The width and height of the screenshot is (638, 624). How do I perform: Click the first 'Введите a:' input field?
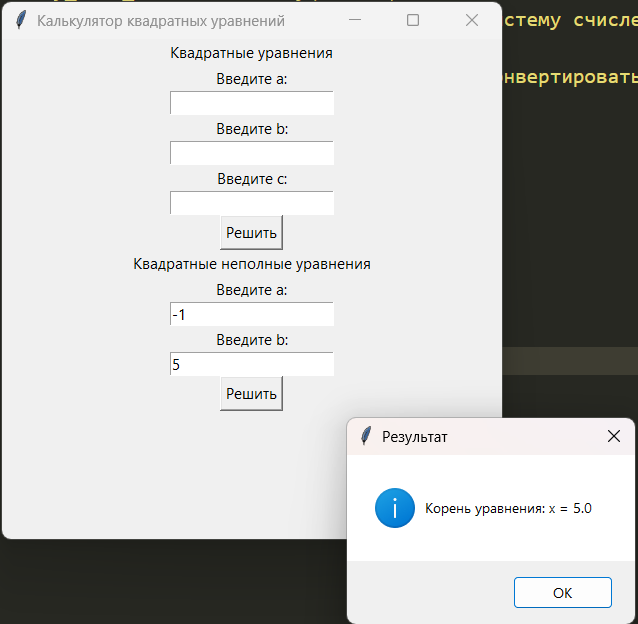pyautogui.click(x=252, y=103)
